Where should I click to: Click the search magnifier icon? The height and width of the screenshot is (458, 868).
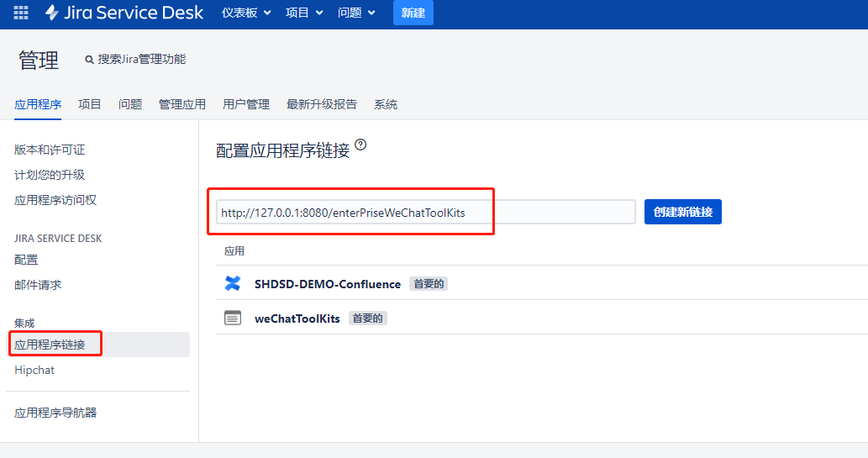tap(89, 60)
